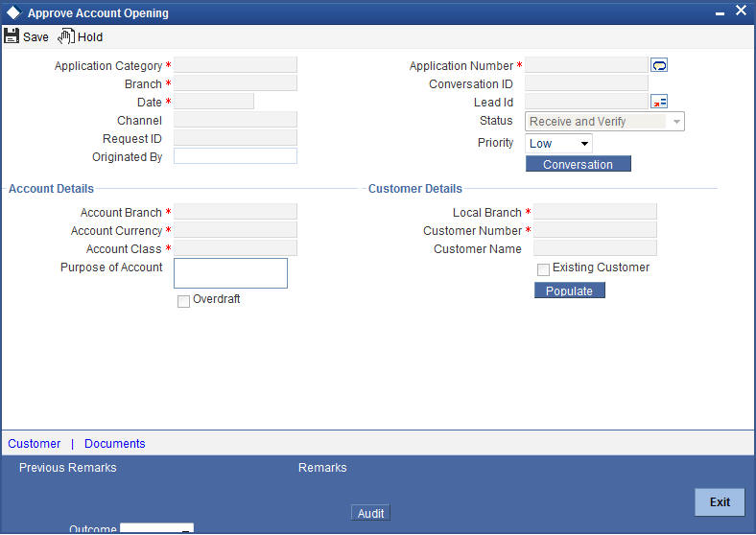
Task: Click the Channel field
Action: coord(235,120)
